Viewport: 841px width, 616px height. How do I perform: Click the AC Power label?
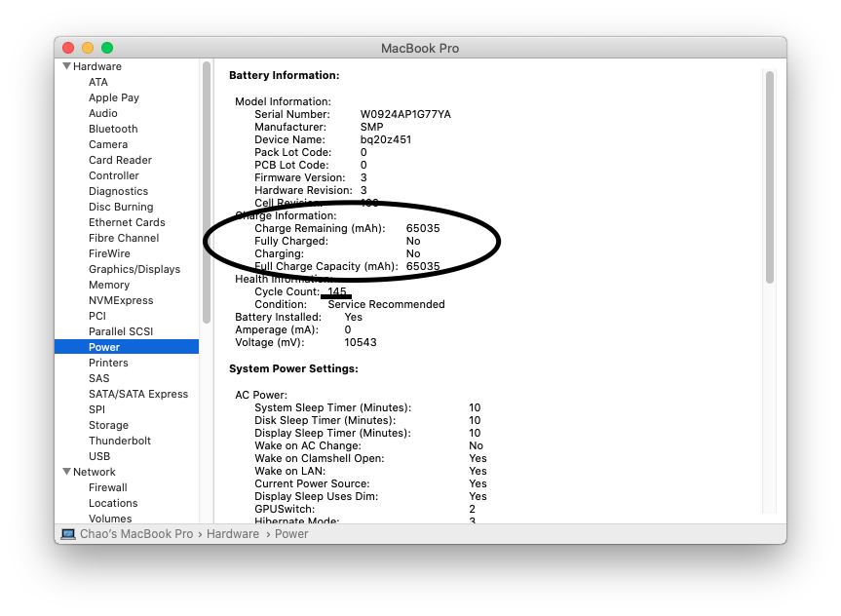260,395
